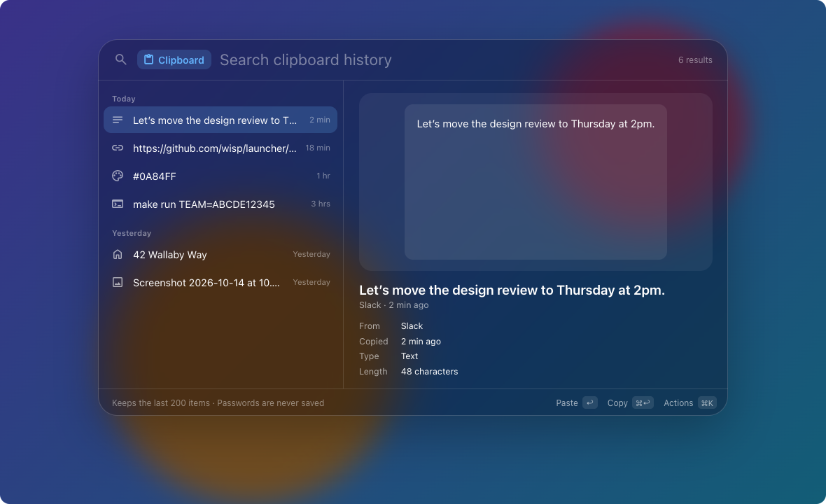The width and height of the screenshot is (826, 504).
Task: Click the text lines icon of design review item
Action: click(x=118, y=120)
